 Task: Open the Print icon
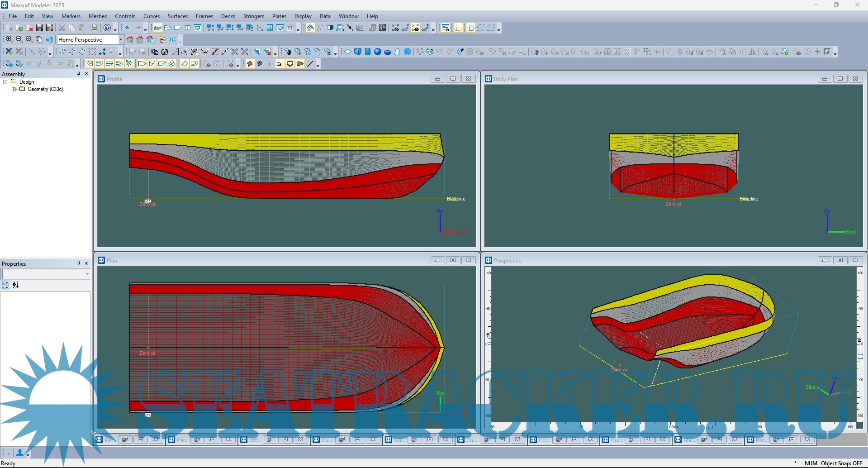pyautogui.click(x=94, y=28)
